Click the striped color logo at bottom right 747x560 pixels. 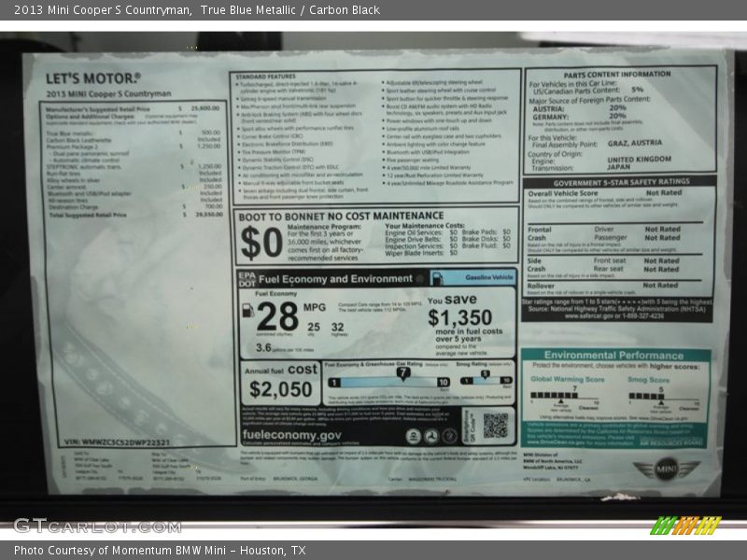pos(685,525)
